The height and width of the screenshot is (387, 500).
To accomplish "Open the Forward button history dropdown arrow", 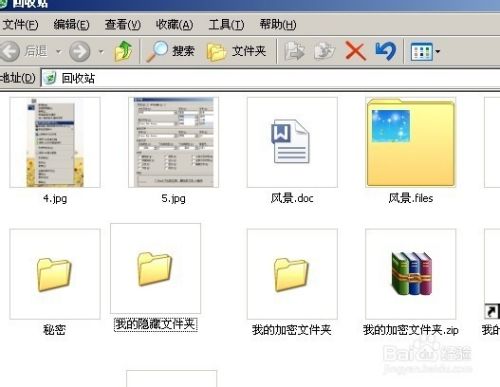I will coord(101,52).
